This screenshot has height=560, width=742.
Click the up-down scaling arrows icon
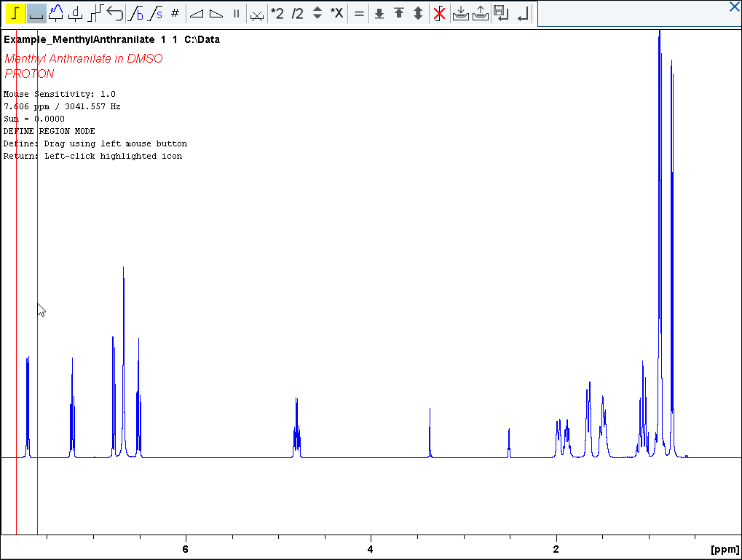[x=317, y=13]
